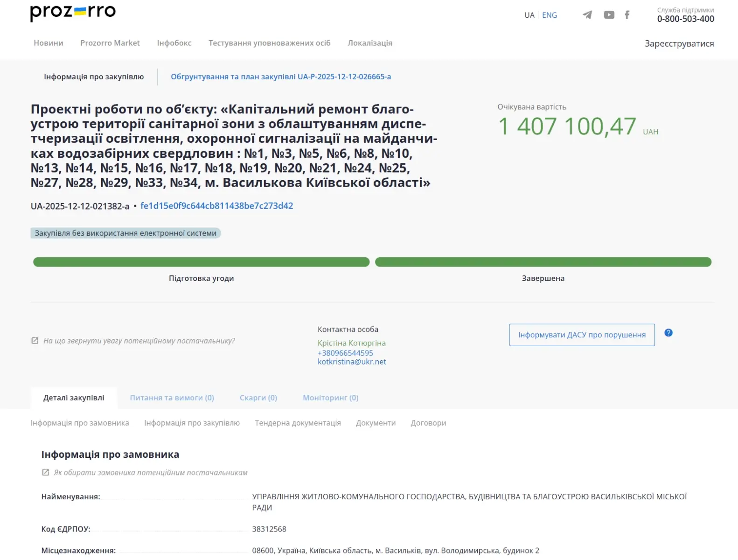Open the Інфобокс menu item
The image size is (738, 560).
(174, 43)
